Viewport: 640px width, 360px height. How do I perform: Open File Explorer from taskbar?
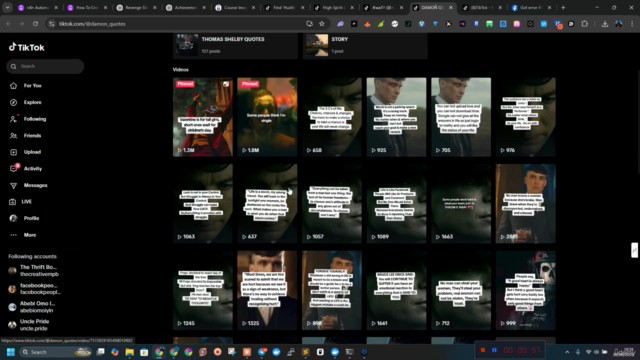(129, 352)
